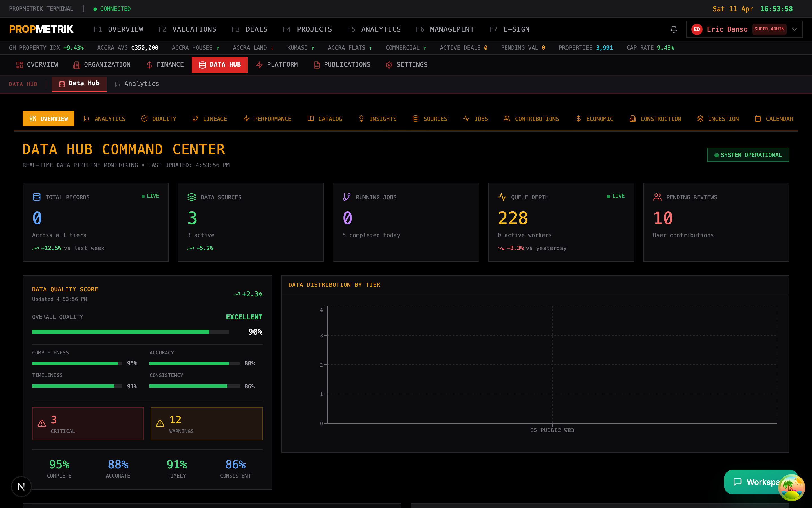Open F4 Projects
Viewport: 812px width, 508px height.
(x=307, y=29)
